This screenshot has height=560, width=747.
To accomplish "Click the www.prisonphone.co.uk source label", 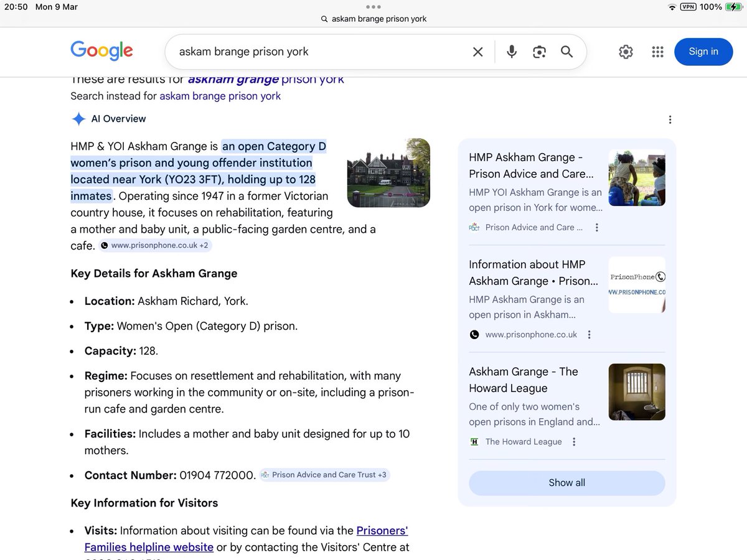I will pyautogui.click(x=531, y=335).
